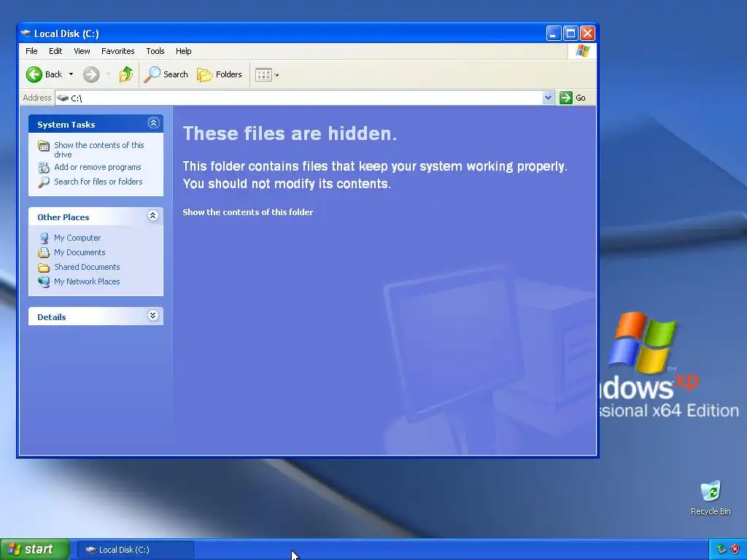Open the Views dropdown arrow
The height and width of the screenshot is (560, 747).
point(276,75)
